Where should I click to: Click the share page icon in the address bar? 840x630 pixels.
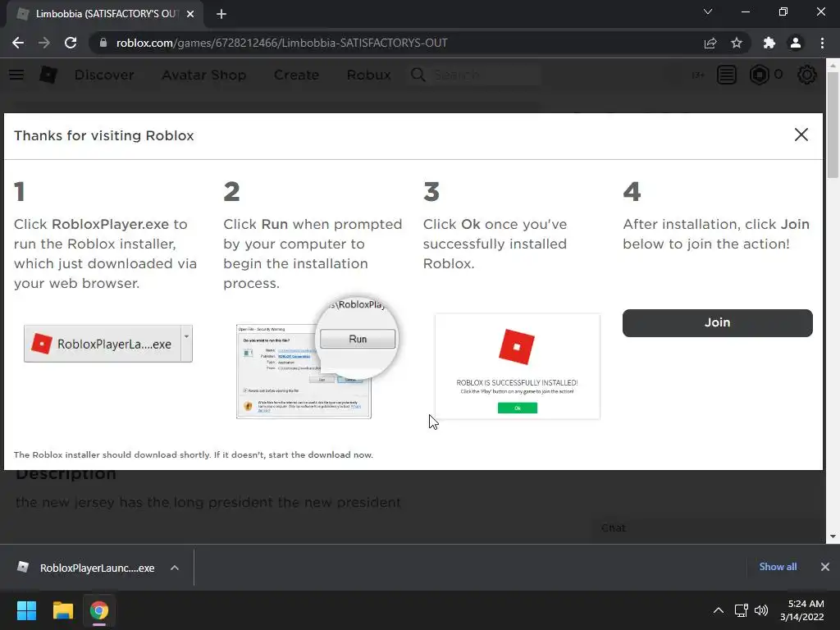[710, 43]
